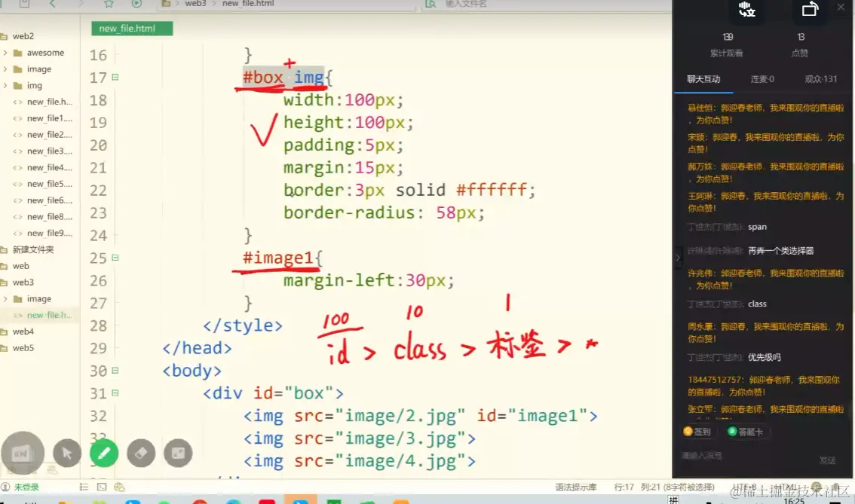This screenshot has height=504, width=855.
Task: Select the web2 project folder
Action: [x=23, y=36]
